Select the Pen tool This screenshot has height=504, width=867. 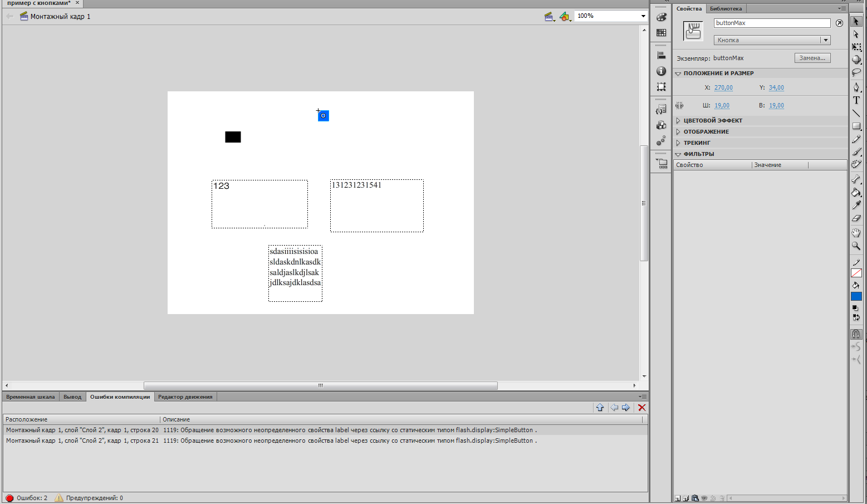[856, 87]
